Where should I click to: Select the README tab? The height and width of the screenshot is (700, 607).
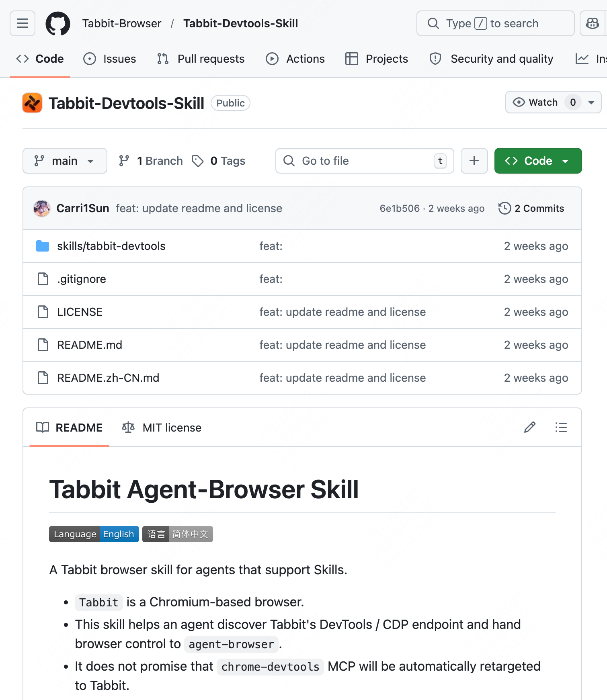point(70,427)
